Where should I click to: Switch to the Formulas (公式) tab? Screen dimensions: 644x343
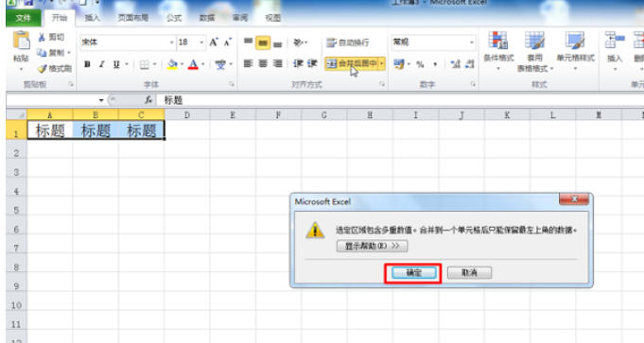(x=174, y=18)
